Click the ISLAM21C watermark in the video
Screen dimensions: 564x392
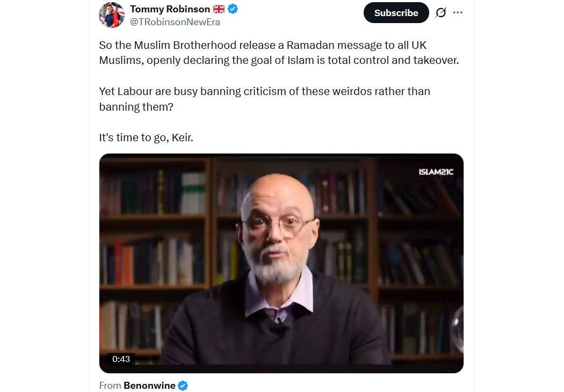pyautogui.click(x=436, y=172)
